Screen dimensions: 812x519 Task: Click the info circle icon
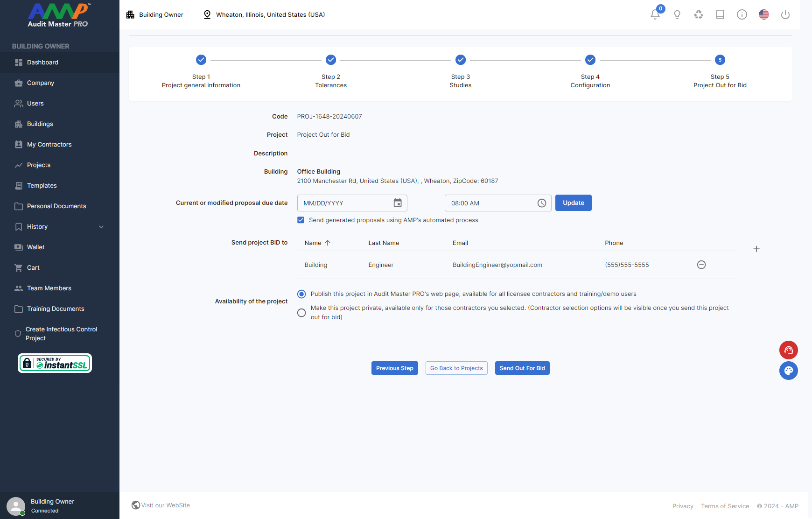tap(742, 14)
